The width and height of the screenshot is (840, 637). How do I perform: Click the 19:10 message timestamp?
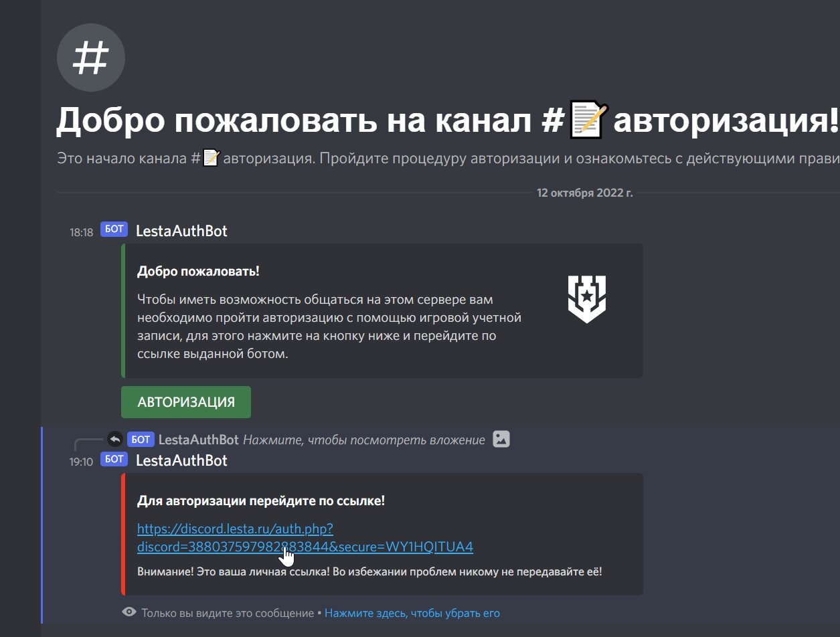tap(82, 462)
